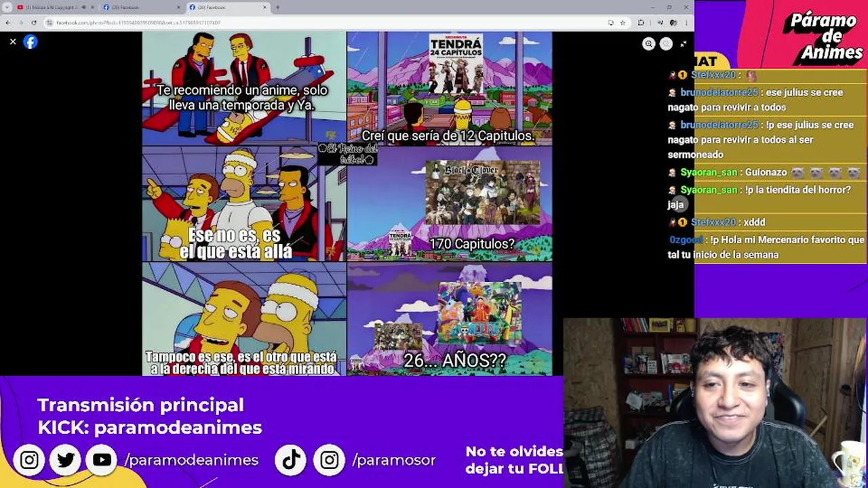Enter fullscreen photo view
Screen dimensions: 868x488
pos(683,43)
